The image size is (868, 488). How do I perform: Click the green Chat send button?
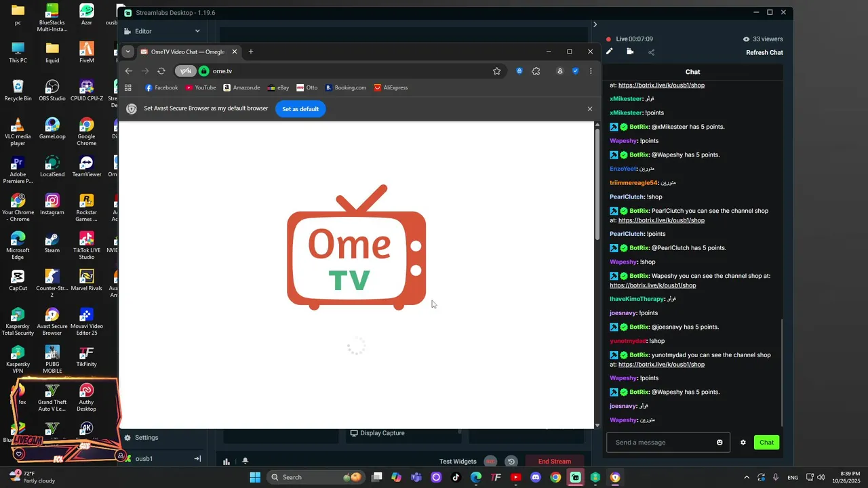click(x=766, y=443)
